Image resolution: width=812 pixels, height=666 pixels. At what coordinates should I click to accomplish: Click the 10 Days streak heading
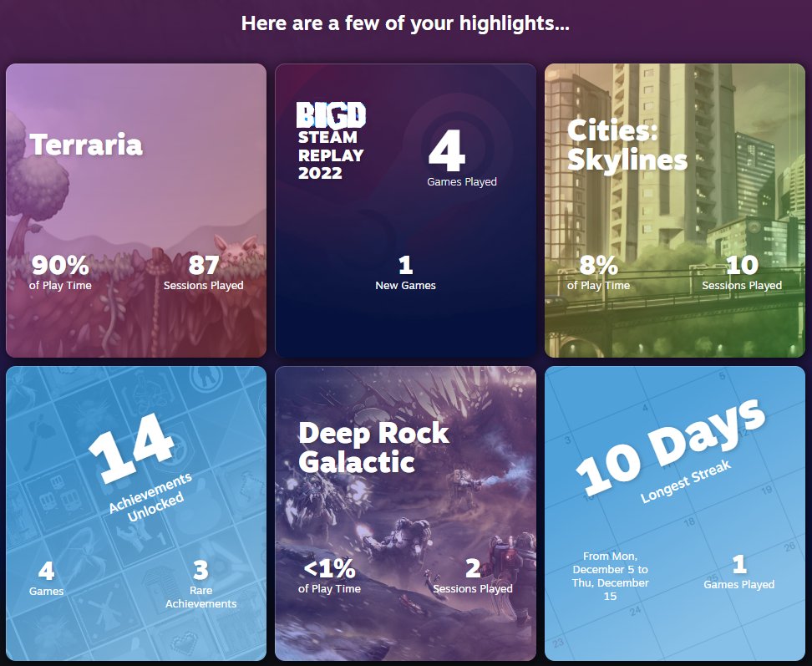(x=671, y=448)
